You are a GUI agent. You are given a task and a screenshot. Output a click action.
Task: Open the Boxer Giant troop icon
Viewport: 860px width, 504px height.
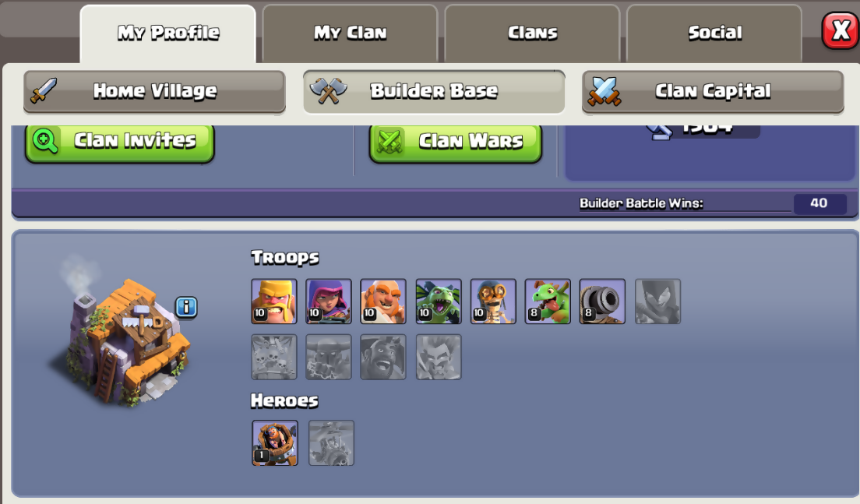tap(382, 301)
